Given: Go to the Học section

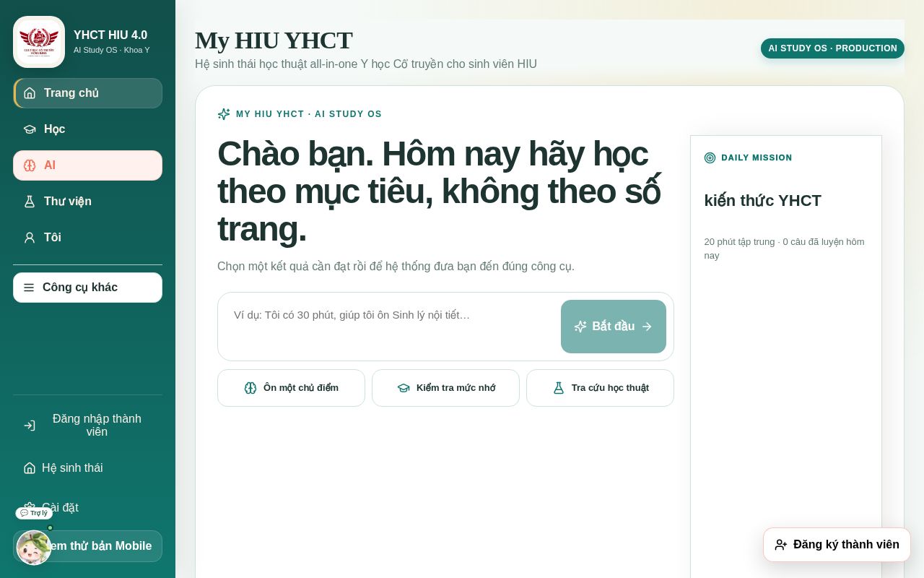Looking at the screenshot, I should click(x=87, y=129).
